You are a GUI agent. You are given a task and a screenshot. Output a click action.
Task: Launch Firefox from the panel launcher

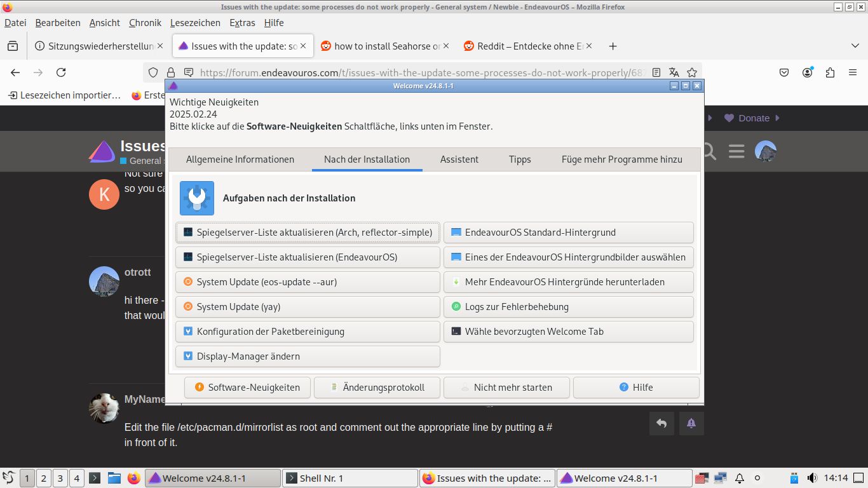point(133,478)
